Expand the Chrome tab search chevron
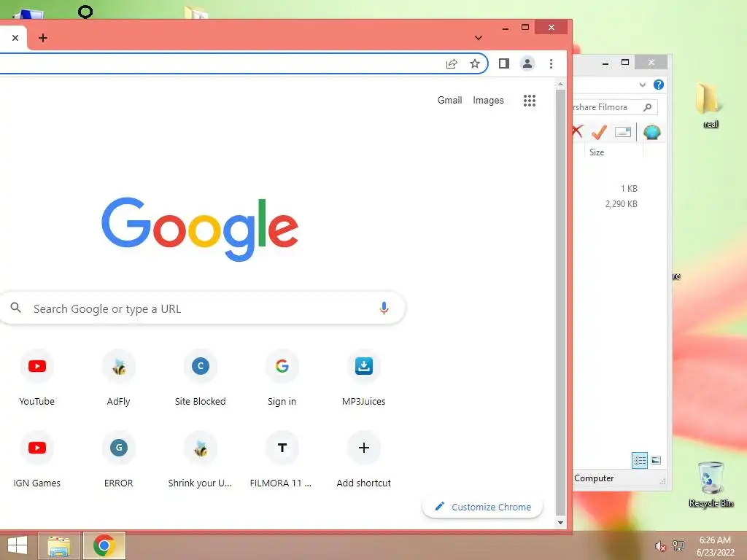Image resolution: width=747 pixels, height=560 pixels. [479, 38]
